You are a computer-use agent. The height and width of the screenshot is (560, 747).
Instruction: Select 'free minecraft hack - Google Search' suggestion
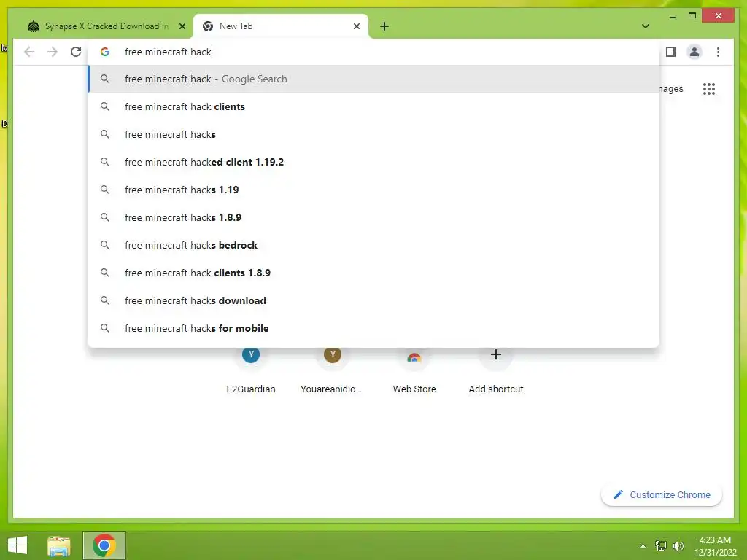(374, 79)
